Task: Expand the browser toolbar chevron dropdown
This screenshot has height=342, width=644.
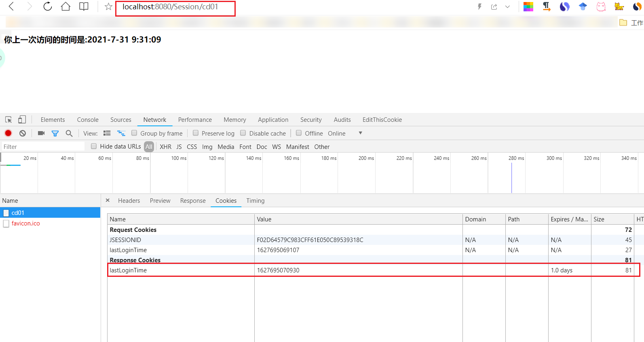Action: [x=507, y=6]
